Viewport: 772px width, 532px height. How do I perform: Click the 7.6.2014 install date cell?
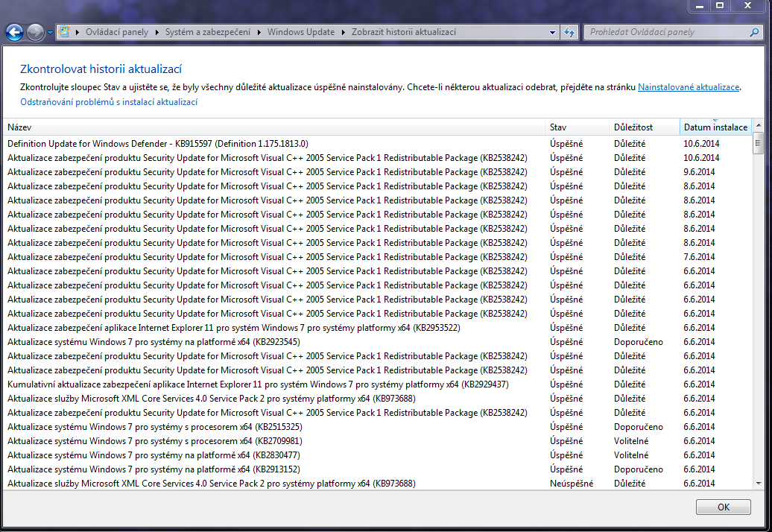699,257
